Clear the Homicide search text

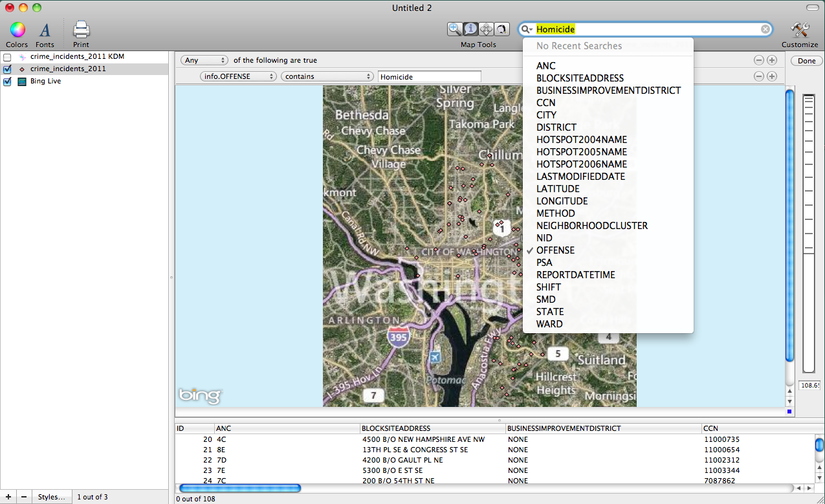pos(765,29)
